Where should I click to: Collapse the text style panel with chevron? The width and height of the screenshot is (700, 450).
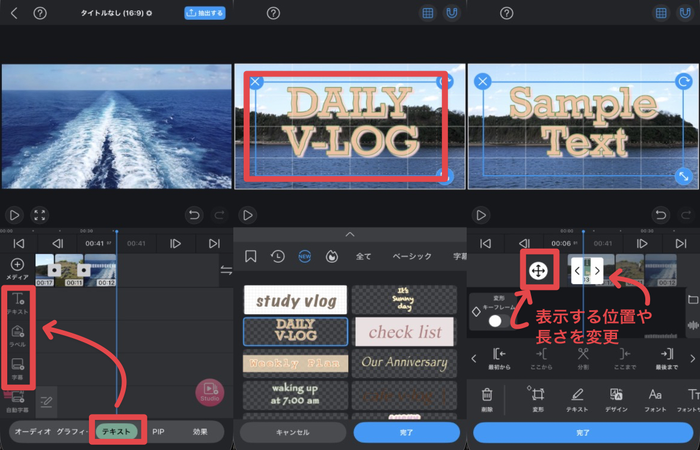349,234
